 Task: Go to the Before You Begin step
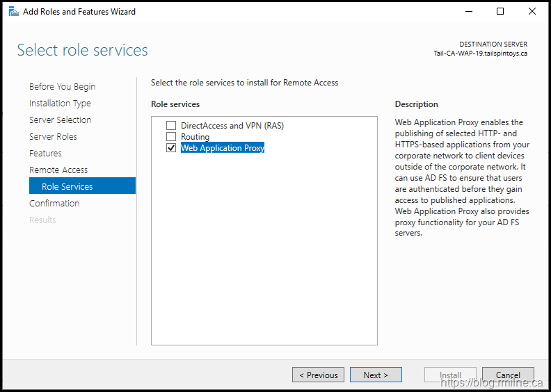point(63,87)
